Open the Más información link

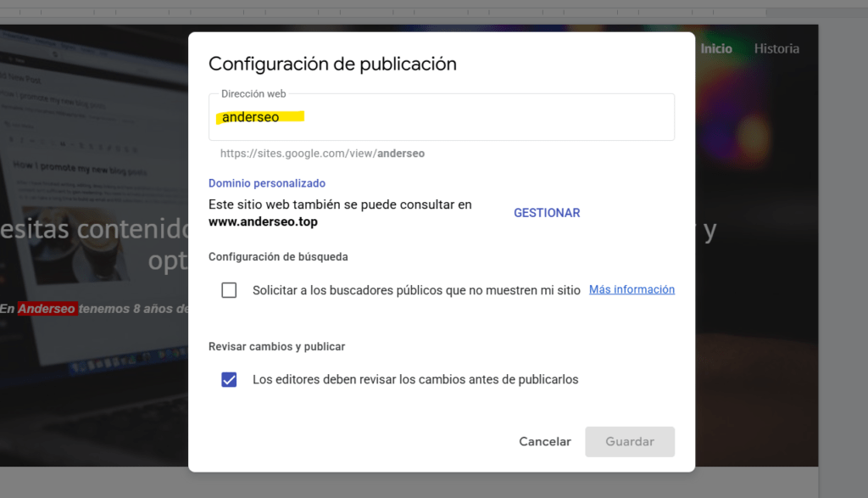pos(632,289)
